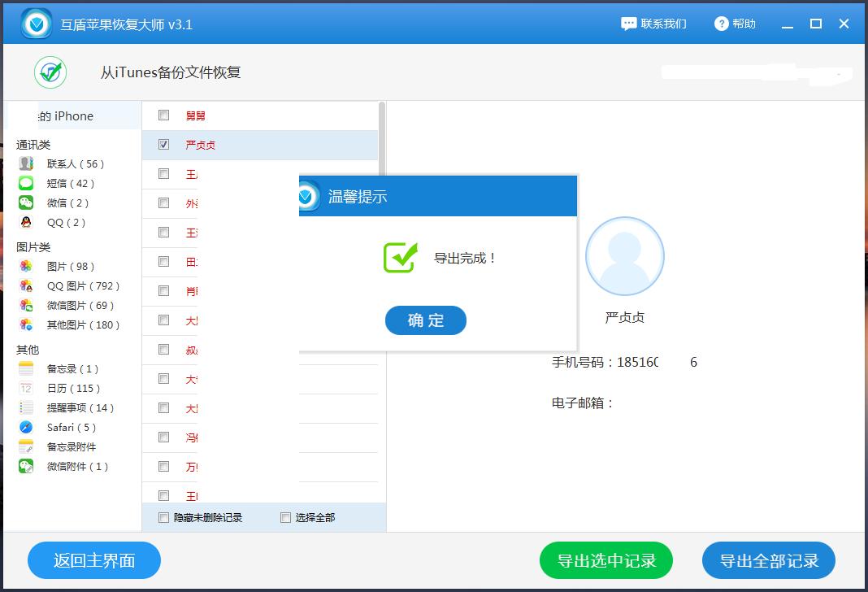Select the QQ category icon
The image size is (868, 592).
click(24, 222)
